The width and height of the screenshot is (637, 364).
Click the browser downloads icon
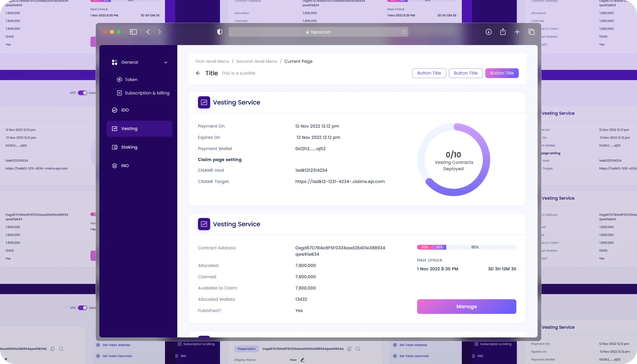point(488,32)
